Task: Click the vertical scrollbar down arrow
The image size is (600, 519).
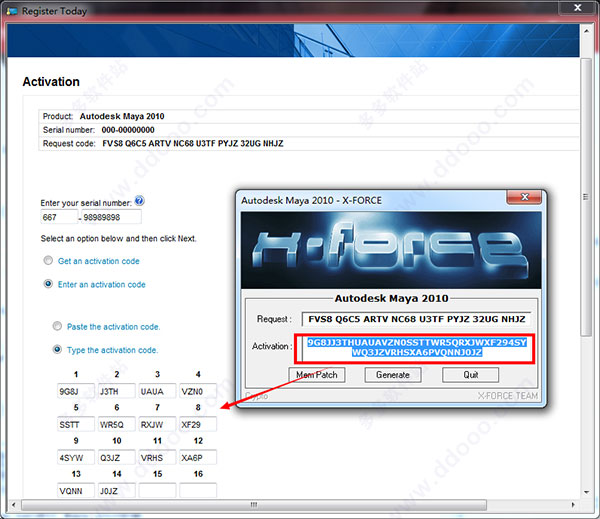Action: 586,493
